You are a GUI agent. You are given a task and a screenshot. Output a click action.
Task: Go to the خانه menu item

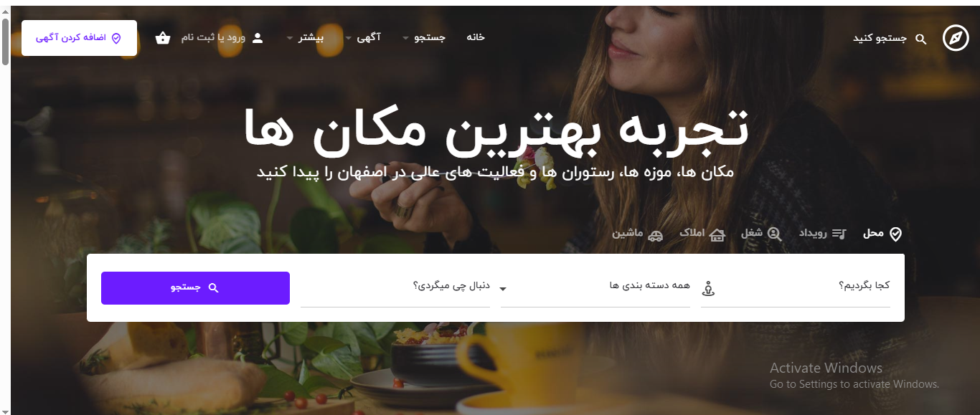click(476, 37)
